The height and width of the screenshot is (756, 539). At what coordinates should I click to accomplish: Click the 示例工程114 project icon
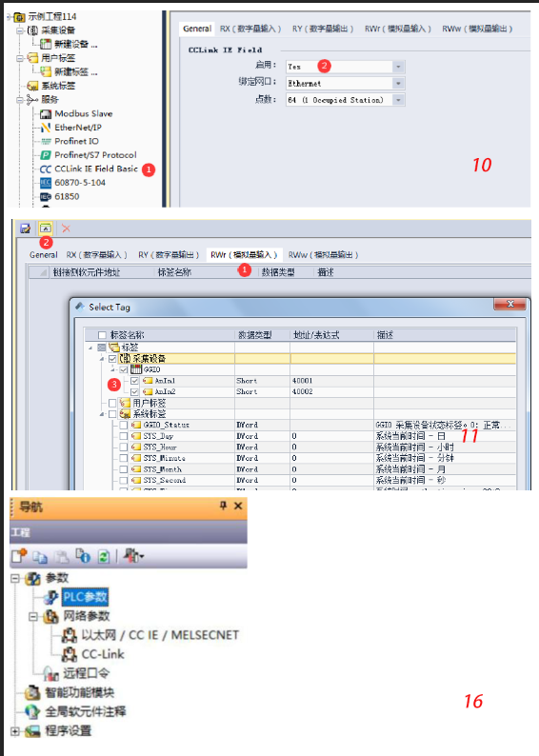[20, 17]
